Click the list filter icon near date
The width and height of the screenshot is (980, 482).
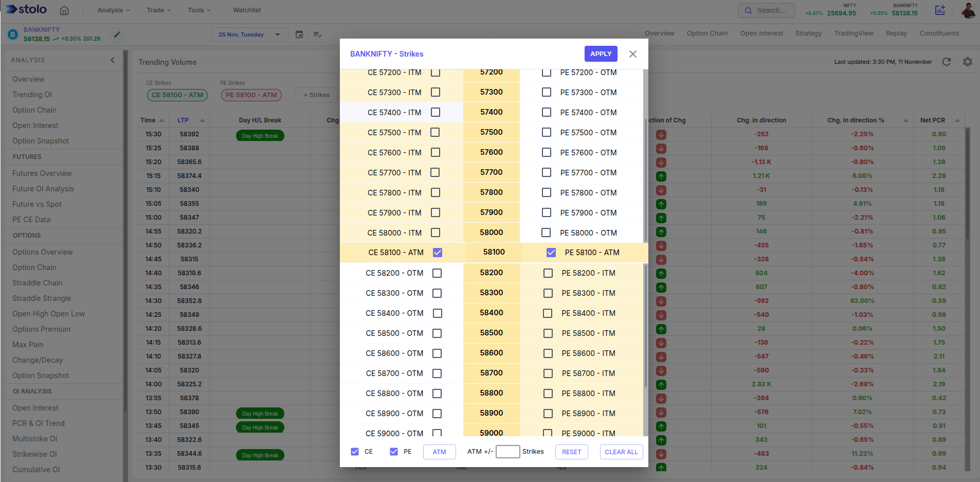318,34
